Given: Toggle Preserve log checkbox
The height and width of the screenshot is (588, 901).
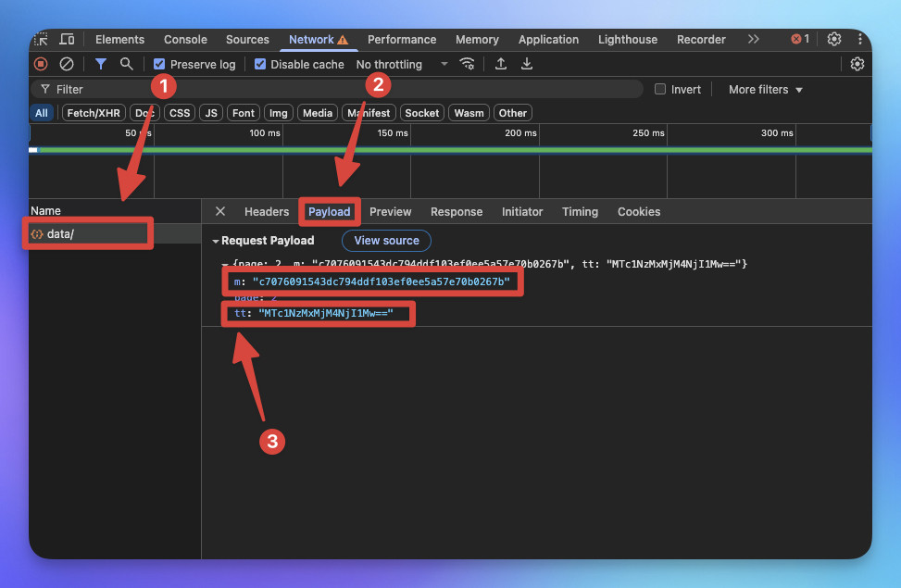Looking at the screenshot, I should point(159,64).
